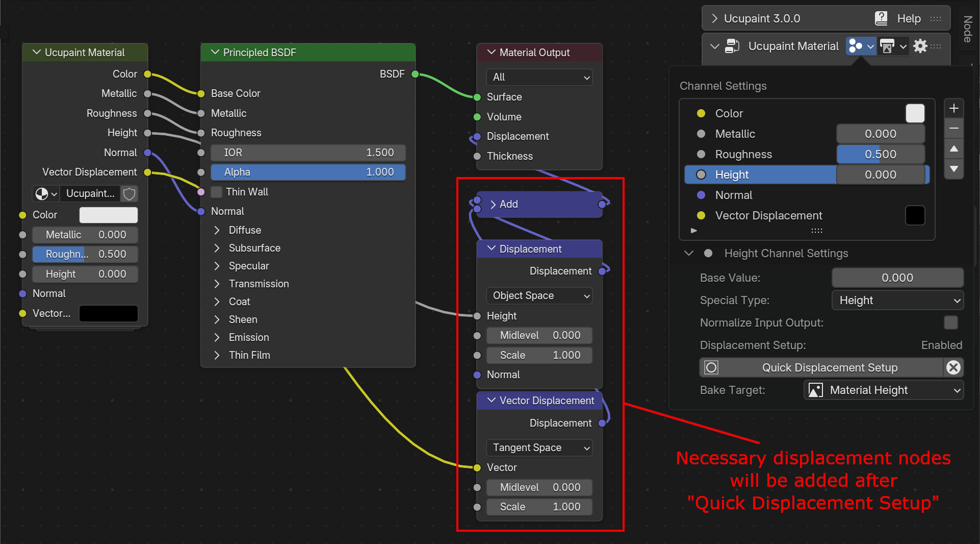Select the Roughness channel row
Screen dimensions: 980x544
coord(807,154)
